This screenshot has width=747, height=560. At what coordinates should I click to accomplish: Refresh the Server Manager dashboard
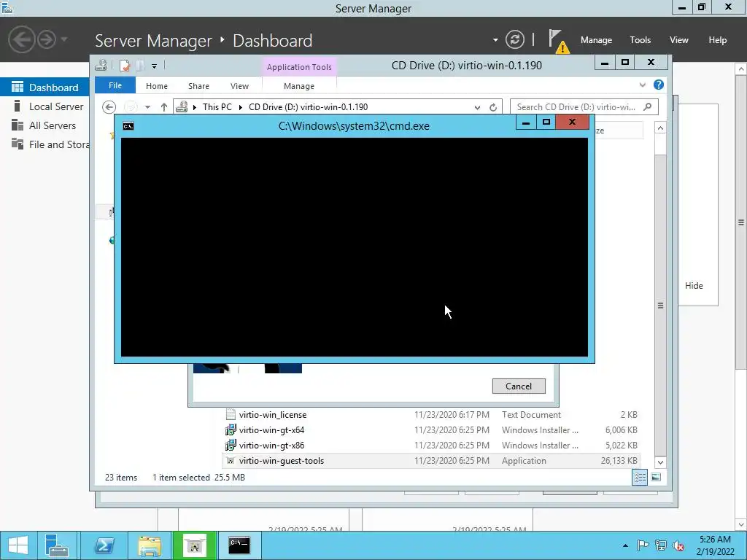point(514,39)
